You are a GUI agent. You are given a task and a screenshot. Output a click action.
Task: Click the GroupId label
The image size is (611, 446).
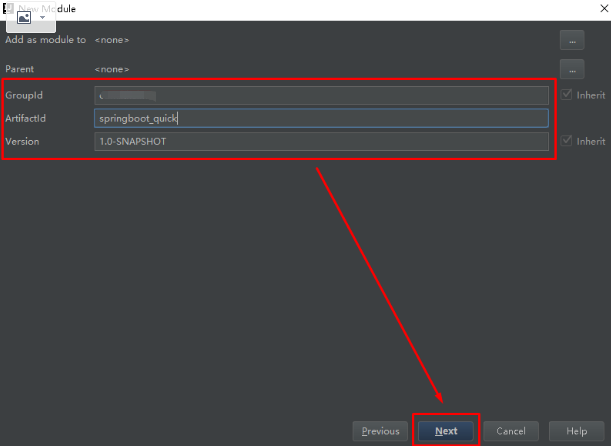pos(24,95)
